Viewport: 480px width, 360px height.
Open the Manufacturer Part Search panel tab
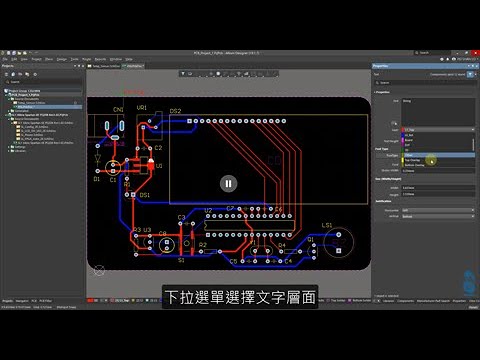433,301
